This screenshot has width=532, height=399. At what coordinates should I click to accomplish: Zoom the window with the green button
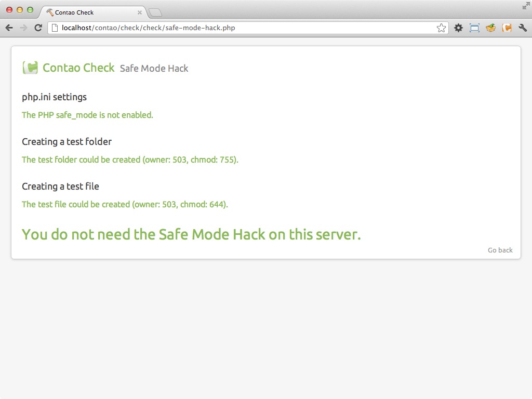(30, 10)
